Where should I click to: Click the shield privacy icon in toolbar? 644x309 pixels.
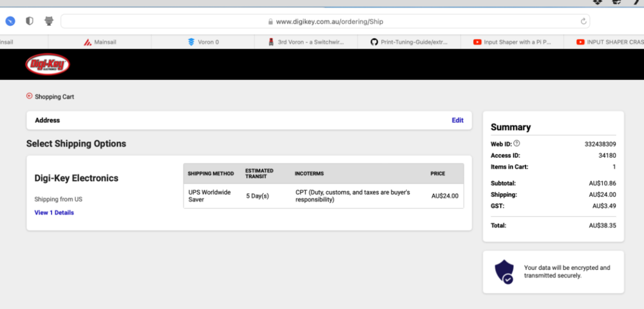[x=30, y=21]
